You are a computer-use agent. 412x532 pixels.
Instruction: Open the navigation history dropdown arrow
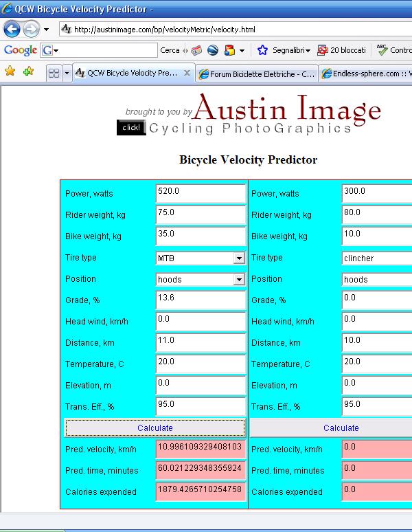pos(47,30)
